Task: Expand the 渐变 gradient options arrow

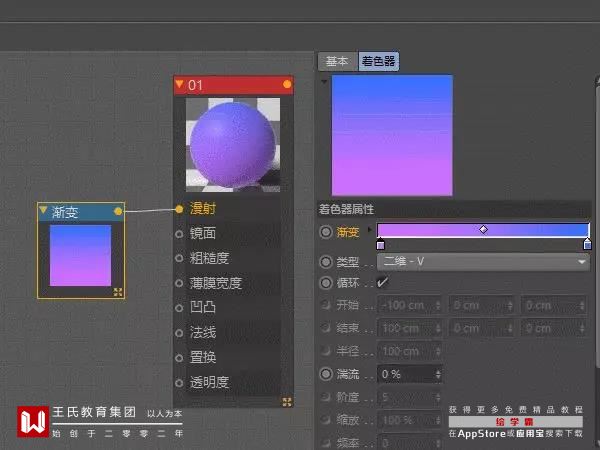Action: [370, 230]
